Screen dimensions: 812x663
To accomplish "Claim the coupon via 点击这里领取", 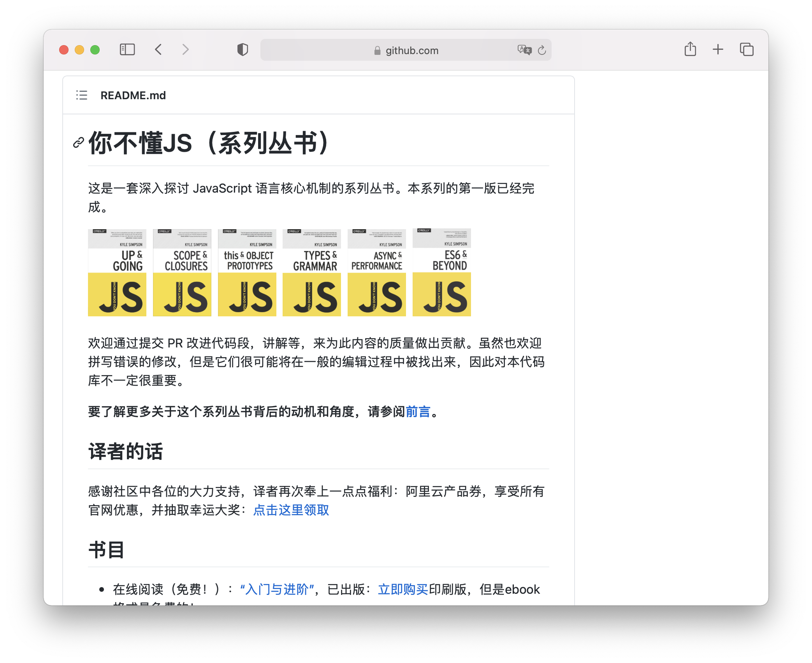I will pos(291,510).
